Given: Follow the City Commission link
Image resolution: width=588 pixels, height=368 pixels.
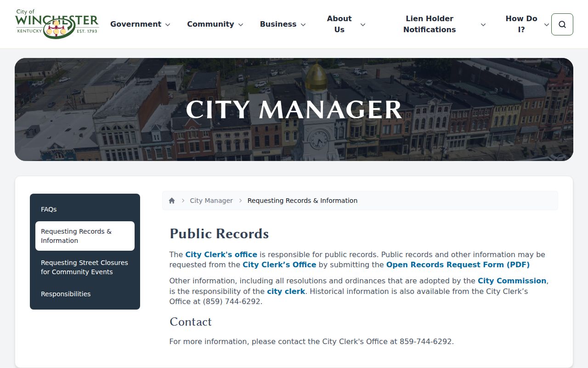Looking at the screenshot, I should (x=512, y=281).
